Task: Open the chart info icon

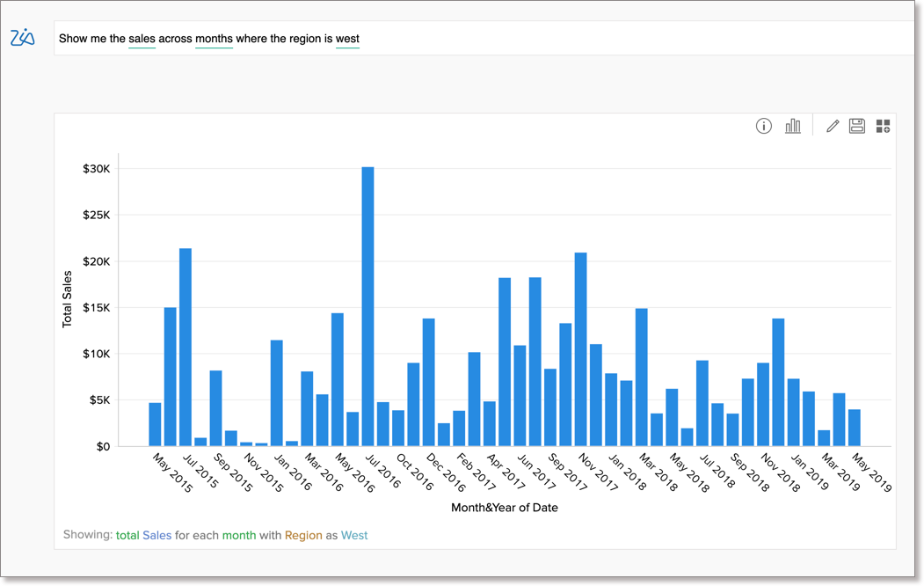Action: (764, 126)
